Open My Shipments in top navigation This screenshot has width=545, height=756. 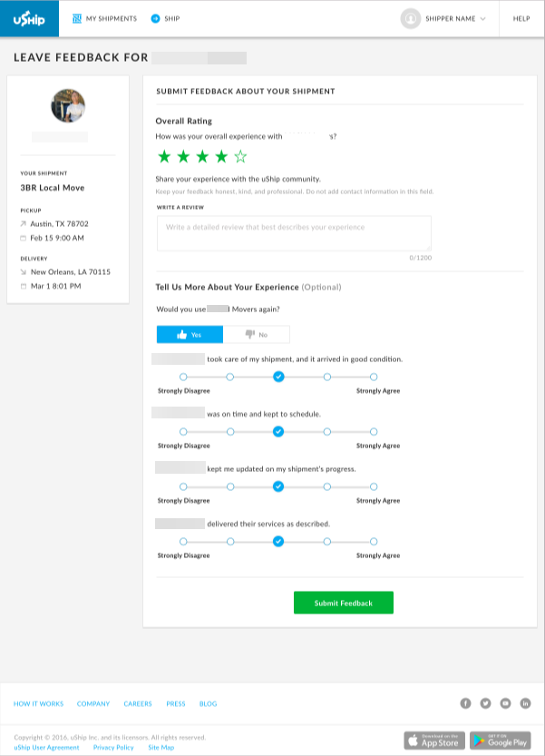(x=104, y=18)
